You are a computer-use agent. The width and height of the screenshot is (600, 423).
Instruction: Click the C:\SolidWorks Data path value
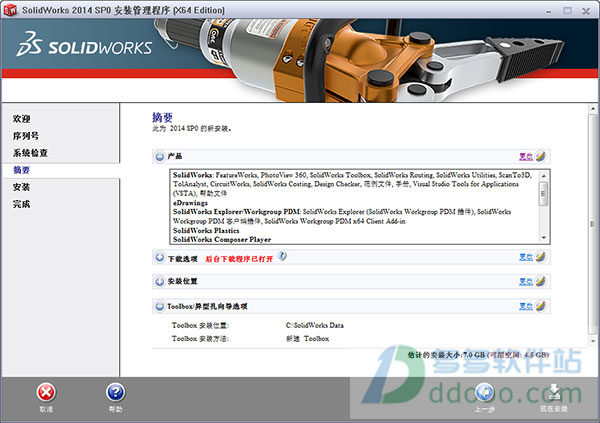point(315,325)
